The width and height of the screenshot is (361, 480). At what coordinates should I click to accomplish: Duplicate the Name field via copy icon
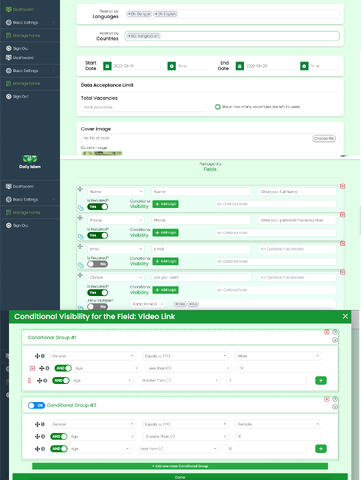click(x=80, y=208)
